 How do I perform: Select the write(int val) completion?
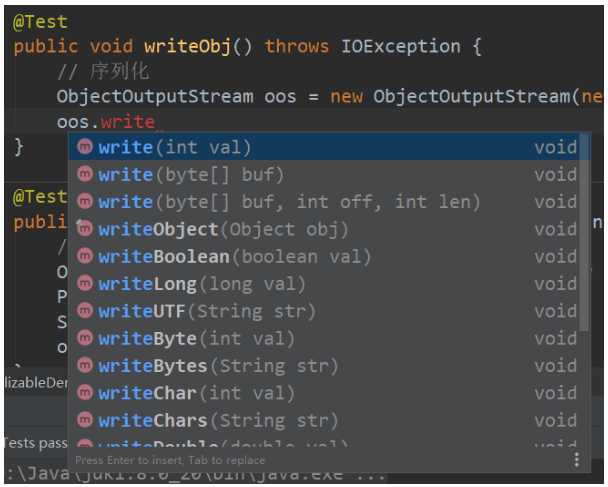(326, 147)
